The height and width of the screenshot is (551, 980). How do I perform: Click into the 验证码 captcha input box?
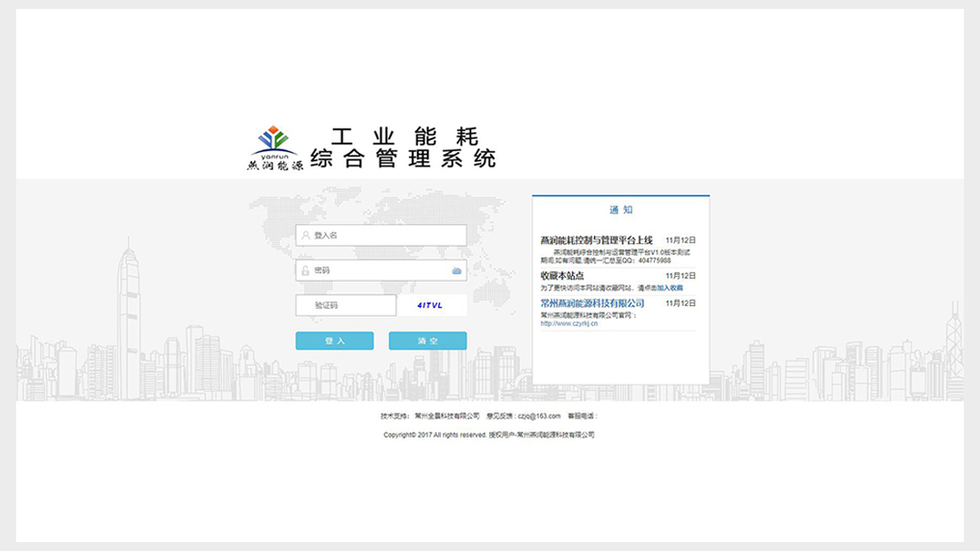tap(346, 305)
